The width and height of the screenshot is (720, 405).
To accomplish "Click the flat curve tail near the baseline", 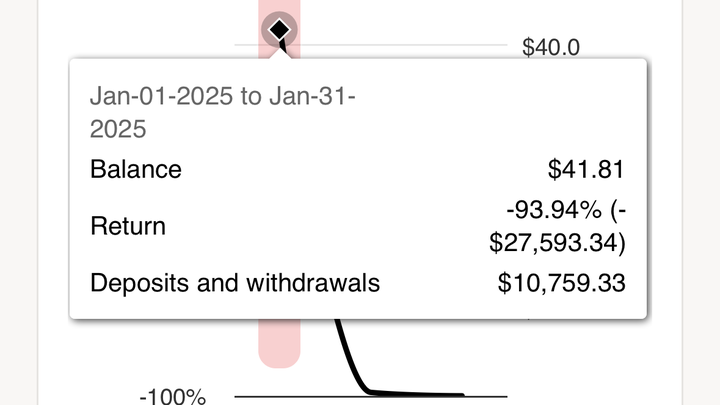I will tap(417, 393).
